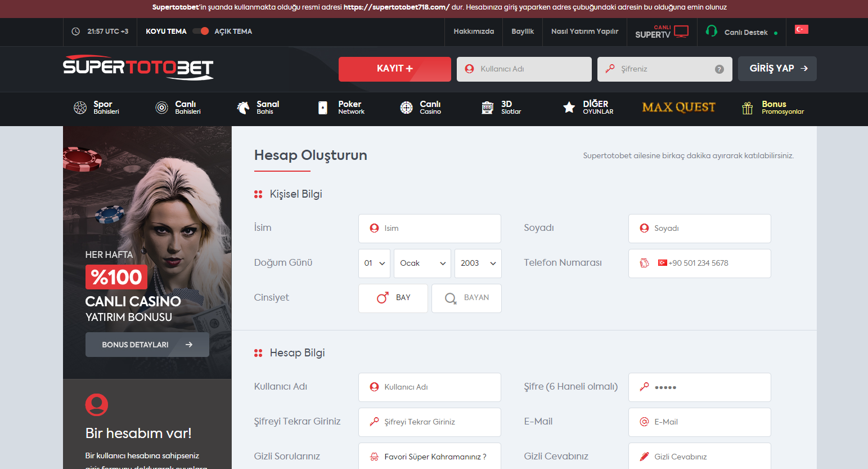Viewport: 868px width, 469px height.
Task: Click the Gizli Cevabınız answer field
Action: pos(700,456)
